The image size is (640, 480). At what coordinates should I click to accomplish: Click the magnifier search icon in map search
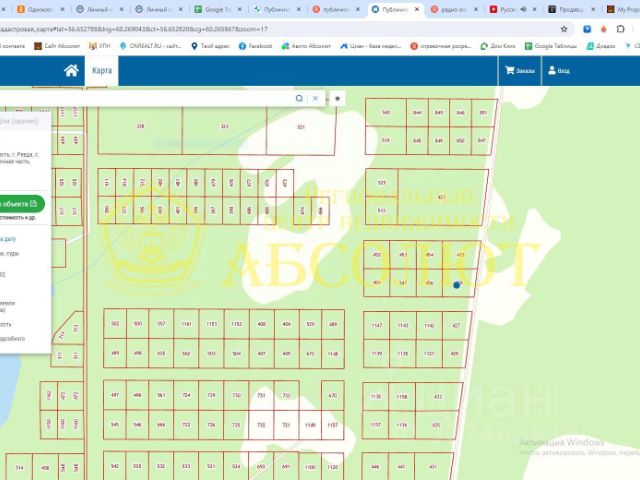tap(299, 98)
